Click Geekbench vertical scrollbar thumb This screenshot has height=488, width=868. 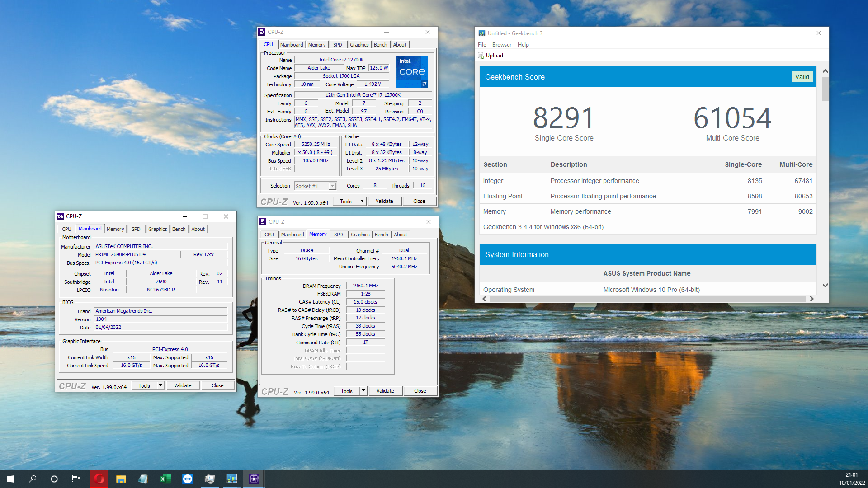click(x=825, y=89)
